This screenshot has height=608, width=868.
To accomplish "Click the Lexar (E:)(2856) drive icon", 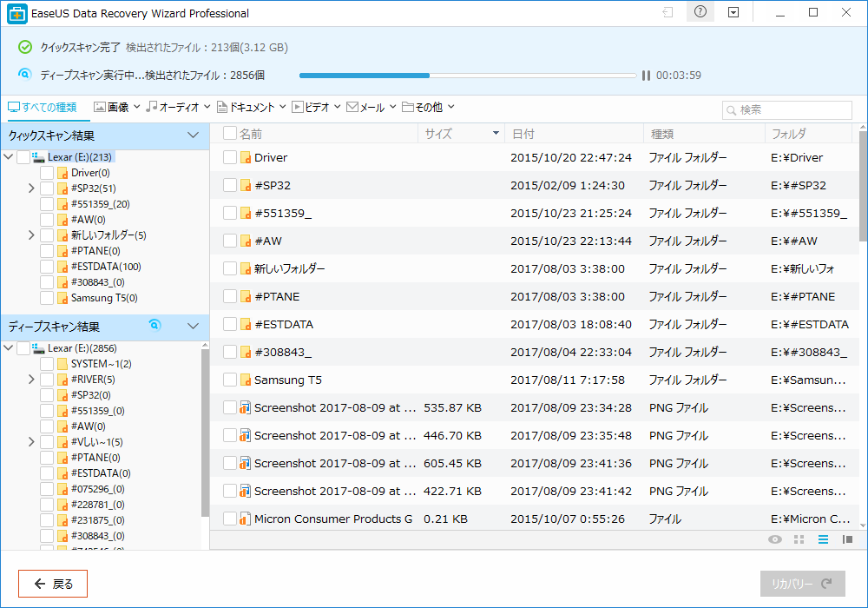I will (x=38, y=348).
